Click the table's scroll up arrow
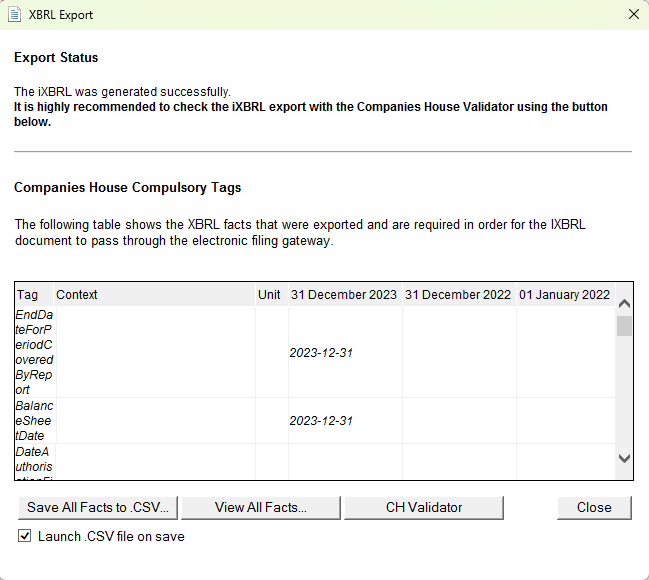The image size is (649, 580). tap(624, 304)
